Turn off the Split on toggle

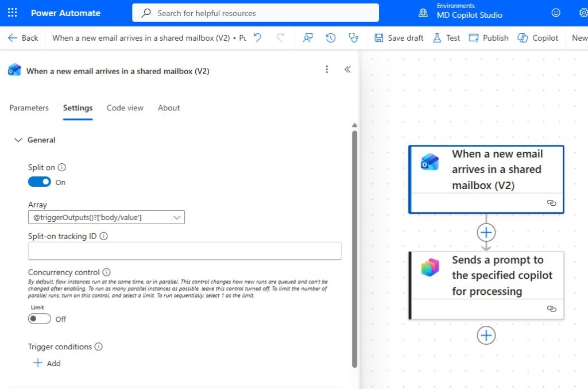[x=40, y=182]
